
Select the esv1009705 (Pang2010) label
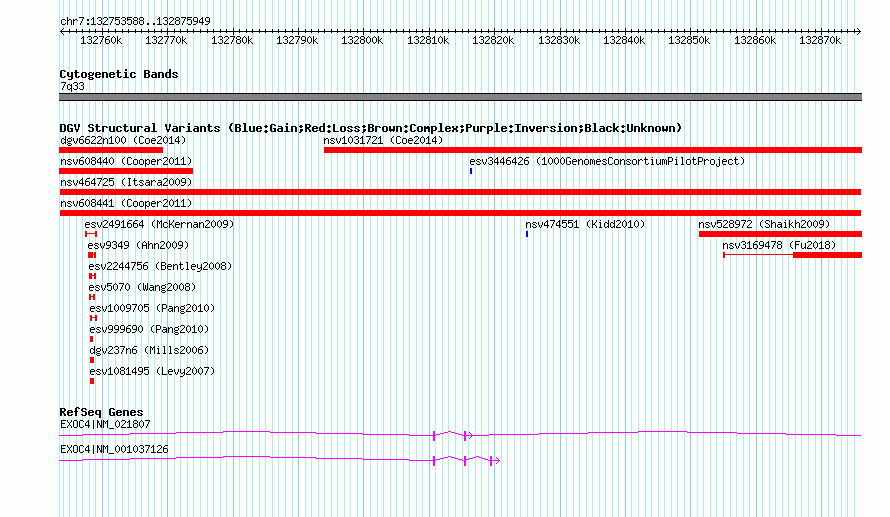[x=152, y=308]
